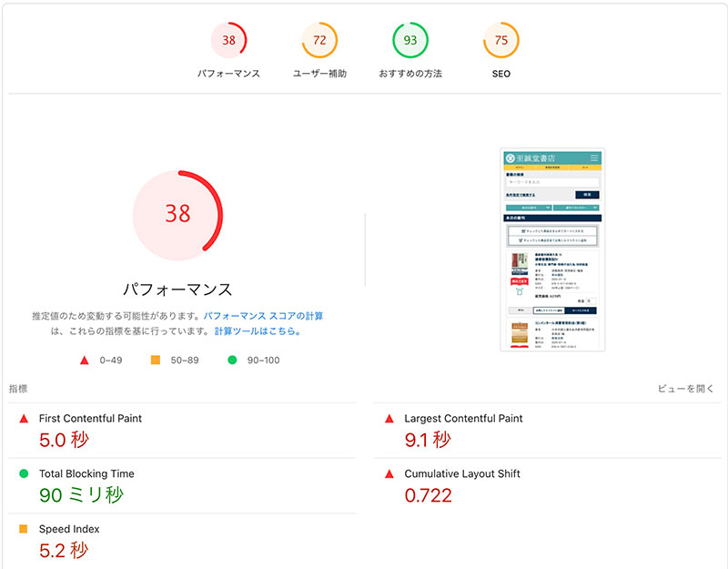Click the red triangle beside First Contentful Paint
The width and height of the screenshot is (728, 569).
click(24, 419)
